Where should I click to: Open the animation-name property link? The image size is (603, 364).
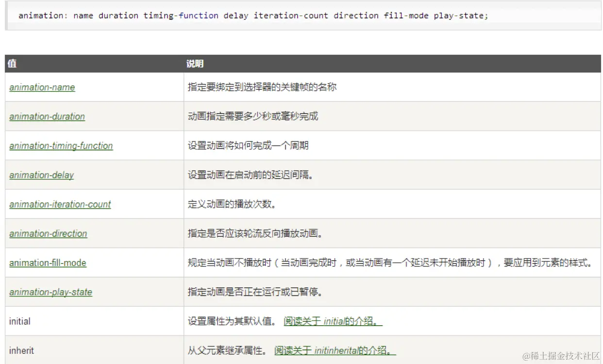point(42,87)
